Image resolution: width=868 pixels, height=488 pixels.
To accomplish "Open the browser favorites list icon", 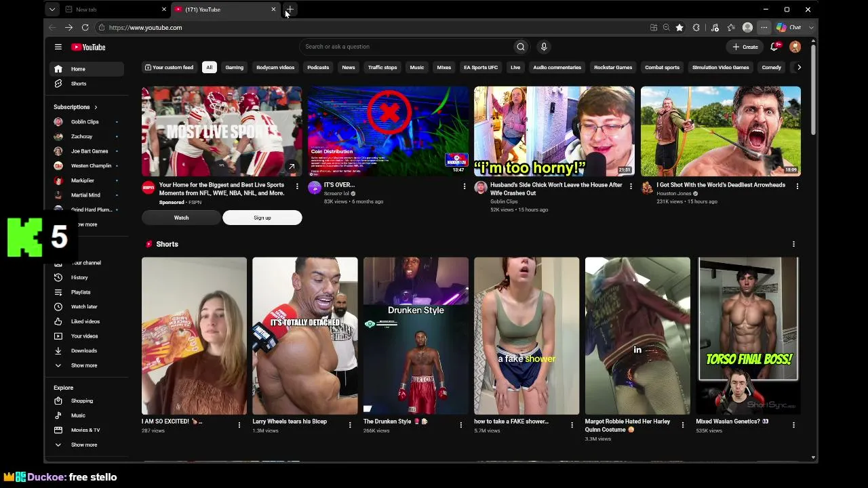I will 731,28.
